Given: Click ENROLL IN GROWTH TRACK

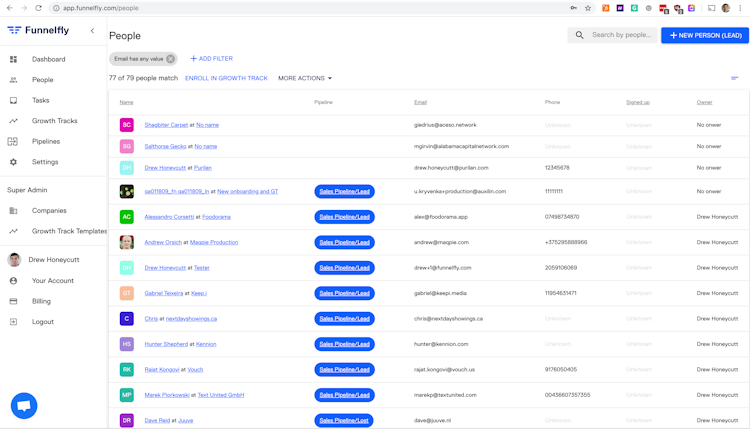Looking at the screenshot, I should (x=226, y=78).
